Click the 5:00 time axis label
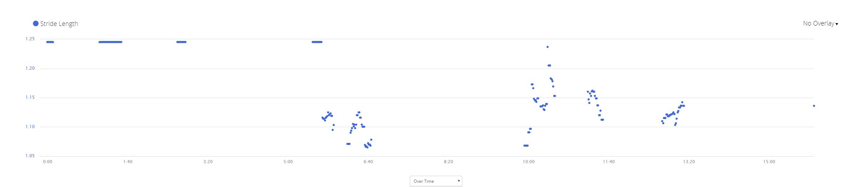Image resolution: width=868 pixels, height=188 pixels. [288, 162]
